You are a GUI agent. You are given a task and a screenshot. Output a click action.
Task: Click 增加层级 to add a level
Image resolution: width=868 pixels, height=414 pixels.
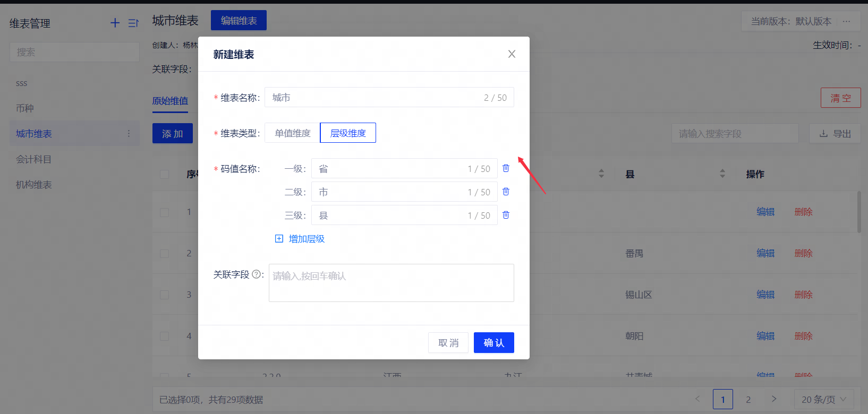tap(300, 239)
